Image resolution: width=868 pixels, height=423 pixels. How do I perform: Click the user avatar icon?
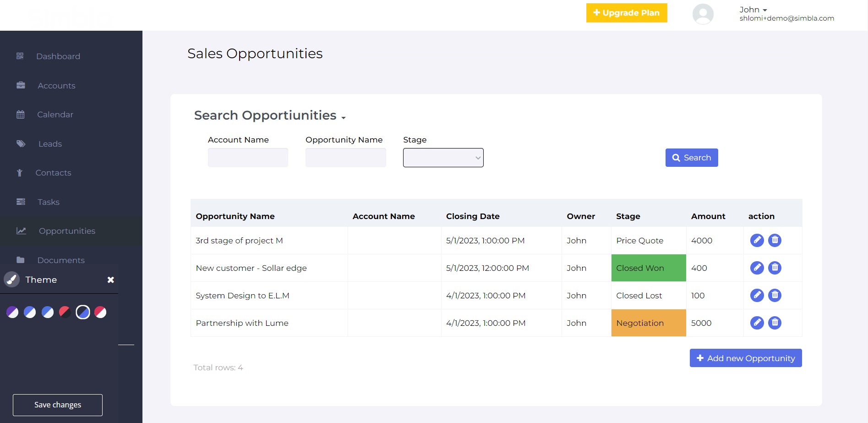tap(703, 14)
